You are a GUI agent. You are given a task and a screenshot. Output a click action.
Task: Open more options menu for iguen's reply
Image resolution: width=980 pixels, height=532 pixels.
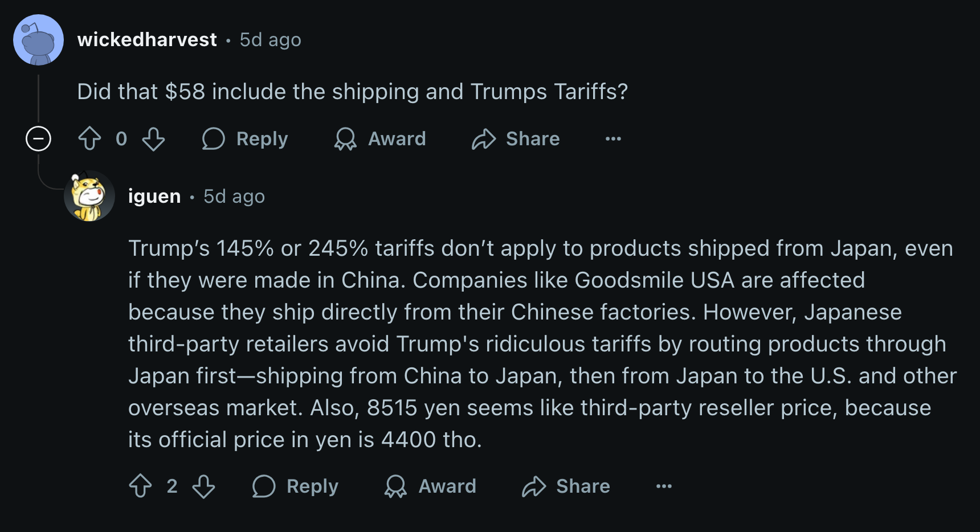point(664,486)
